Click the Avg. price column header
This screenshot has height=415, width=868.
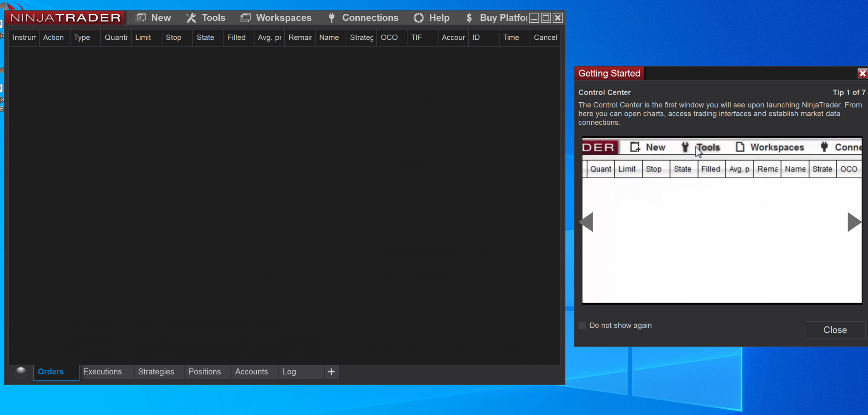coord(269,38)
